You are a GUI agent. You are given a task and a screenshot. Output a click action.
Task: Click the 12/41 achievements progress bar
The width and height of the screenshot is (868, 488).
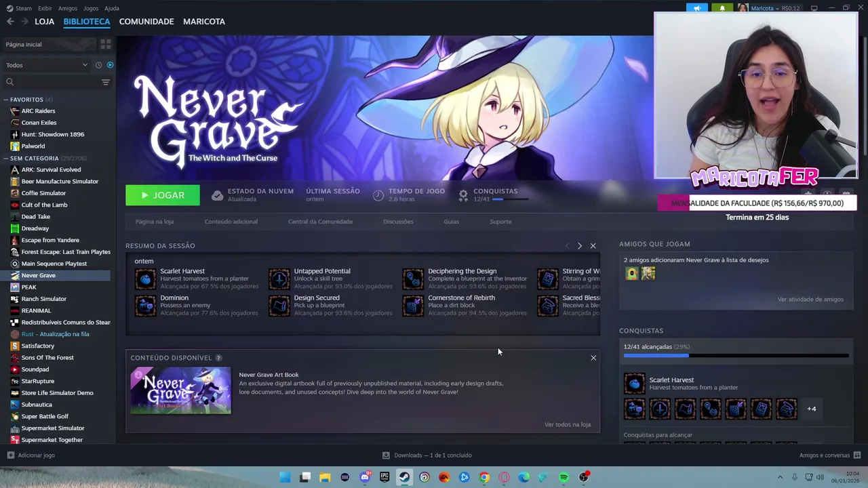pyautogui.click(x=736, y=355)
